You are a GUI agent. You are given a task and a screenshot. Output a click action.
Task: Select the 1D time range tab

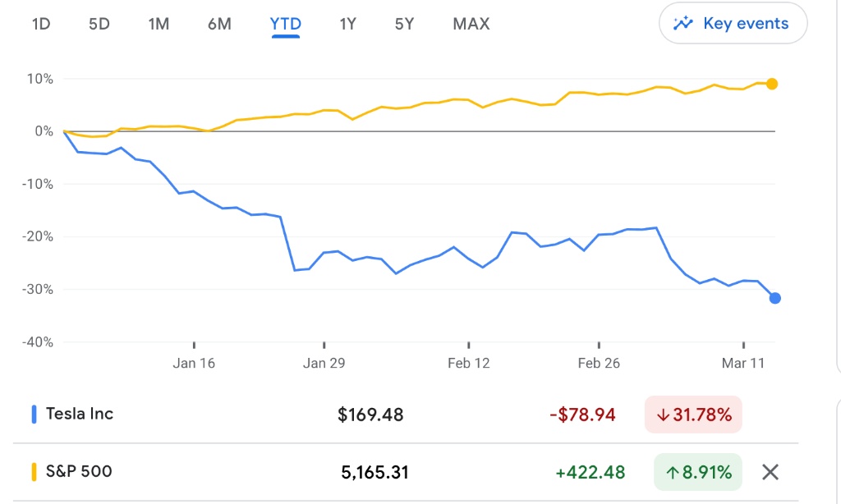point(41,24)
